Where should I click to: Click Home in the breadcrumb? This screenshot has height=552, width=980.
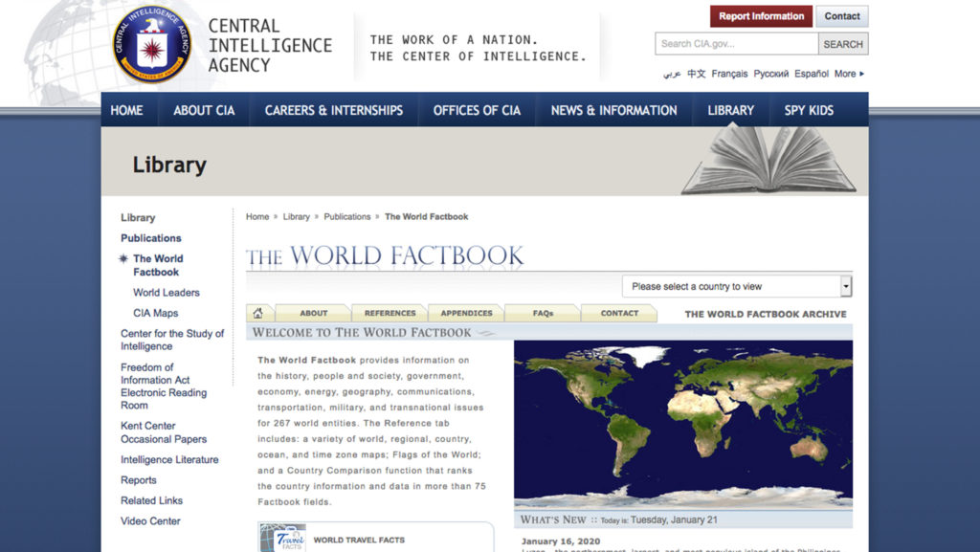(x=257, y=216)
